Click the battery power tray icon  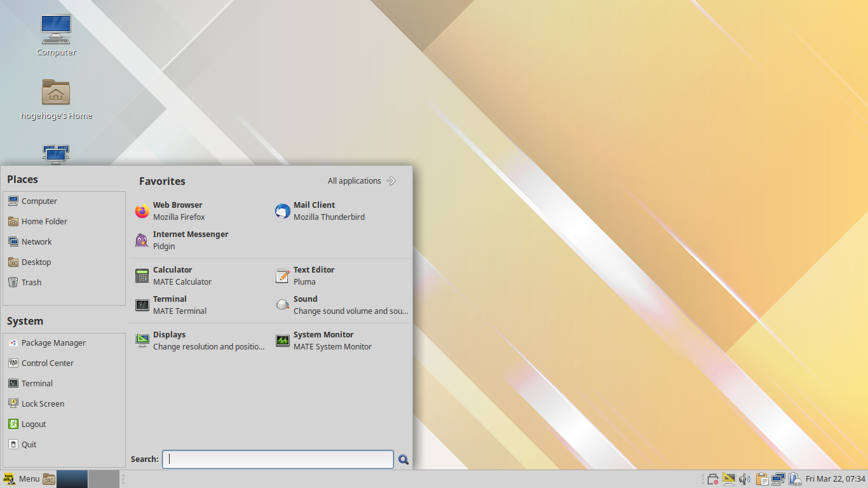(x=794, y=479)
